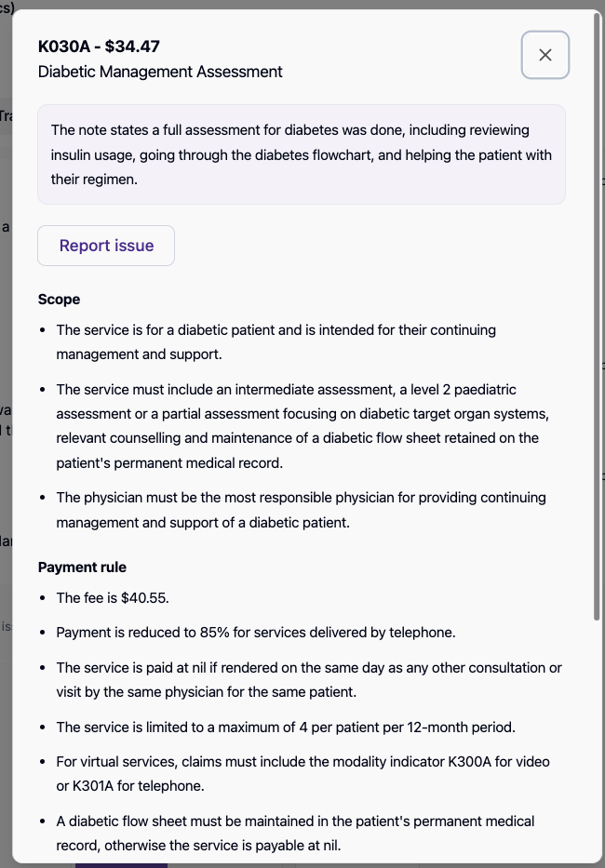This screenshot has width=605, height=868.
Task: Click the Payment rule section heading
Action: coord(82,568)
